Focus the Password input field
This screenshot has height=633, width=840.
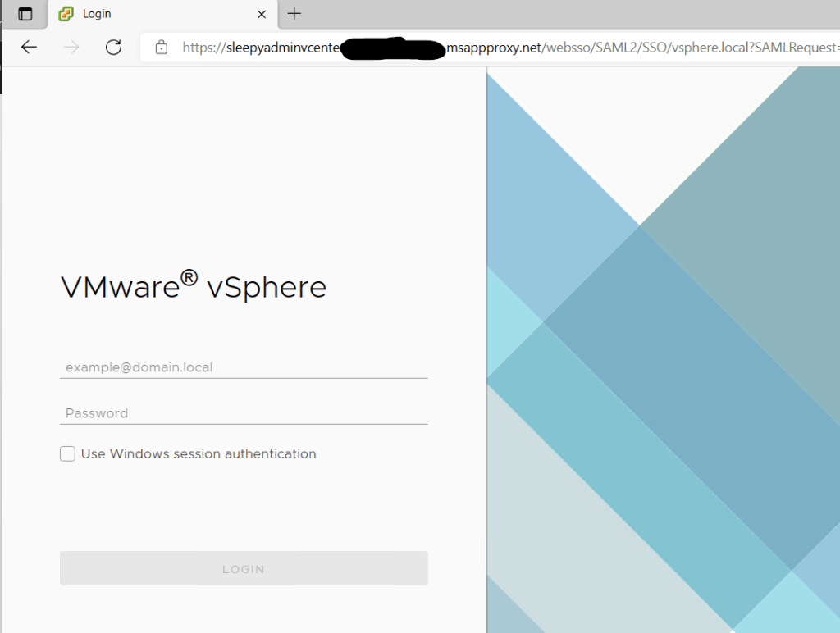(244, 413)
